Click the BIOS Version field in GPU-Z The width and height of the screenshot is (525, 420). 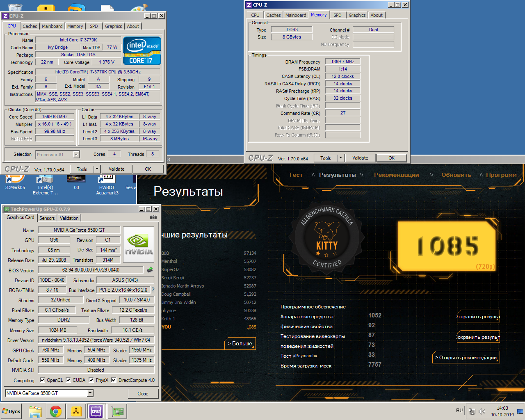coord(91,270)
